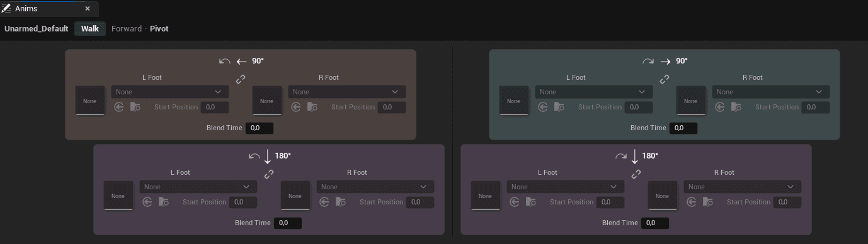
Task: Edit Blend Time in left 90° section
Action: [x=260, y=128]
